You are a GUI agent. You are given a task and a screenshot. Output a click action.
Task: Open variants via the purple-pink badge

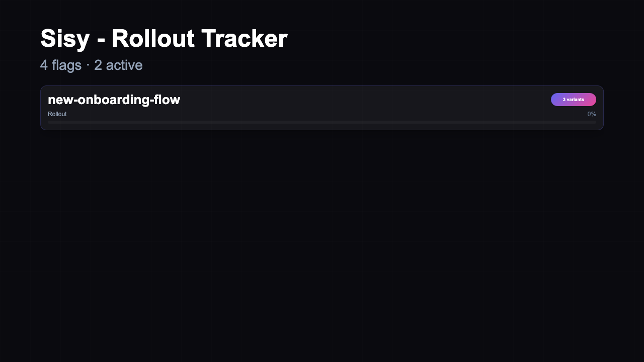[574, 100]
